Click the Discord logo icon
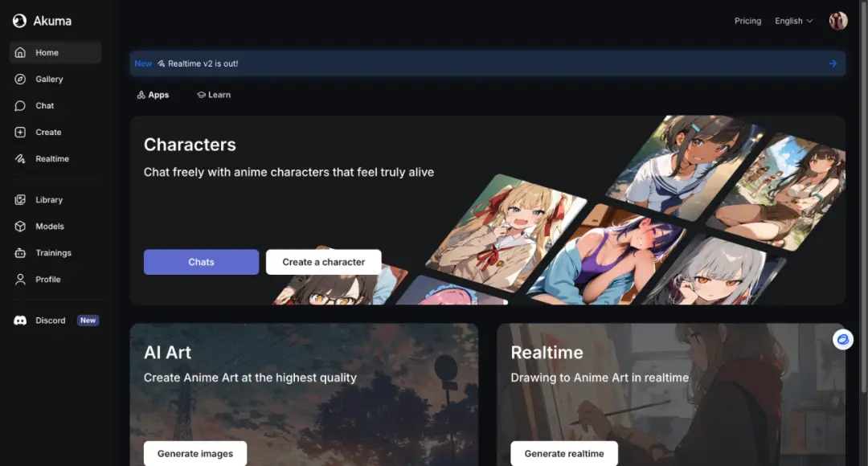Image resolution: width=868 pixels, height=466 pixels. coord(20,321)
